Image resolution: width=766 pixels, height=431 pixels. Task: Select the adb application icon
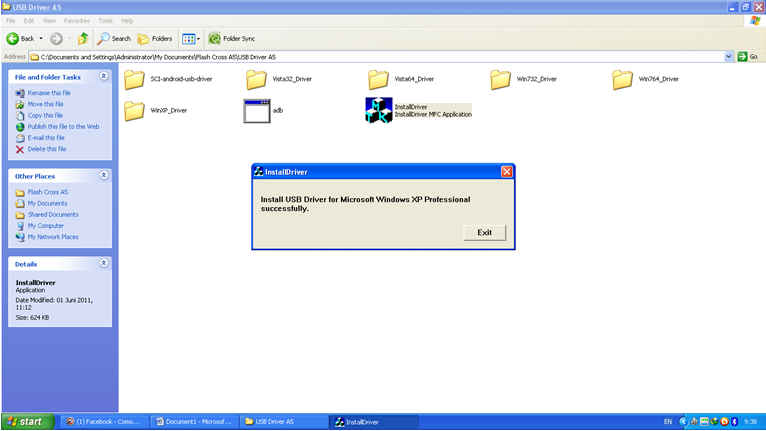257,111
